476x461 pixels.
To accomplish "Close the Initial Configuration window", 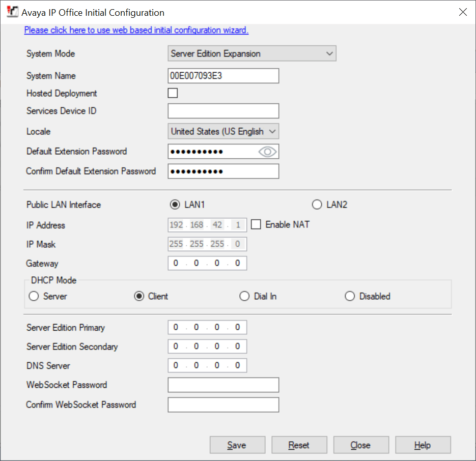I will pyautogui.click(x=463, y=12).
